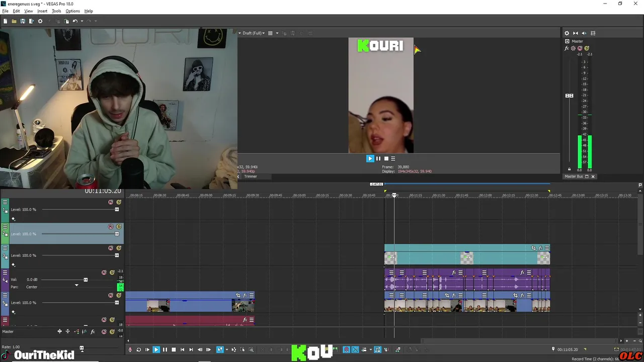Open the Options menu
The width and height of the screenshot is (644, 362).
point(72,11)
